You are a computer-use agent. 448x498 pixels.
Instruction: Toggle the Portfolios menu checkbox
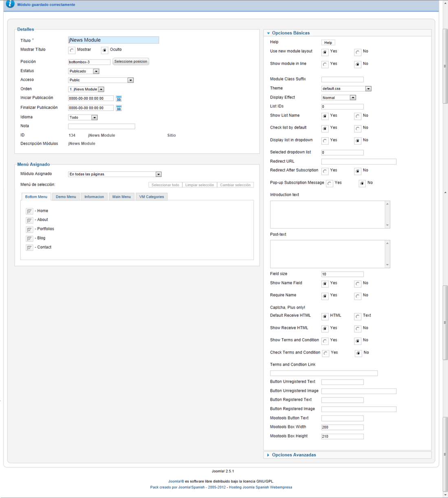point(29,230)
